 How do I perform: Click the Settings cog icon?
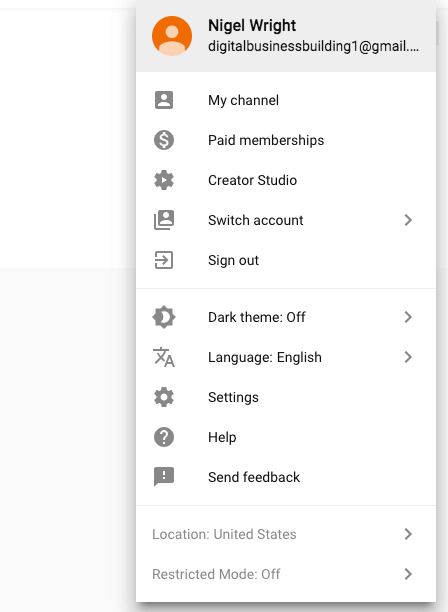(x=164, y=397)
